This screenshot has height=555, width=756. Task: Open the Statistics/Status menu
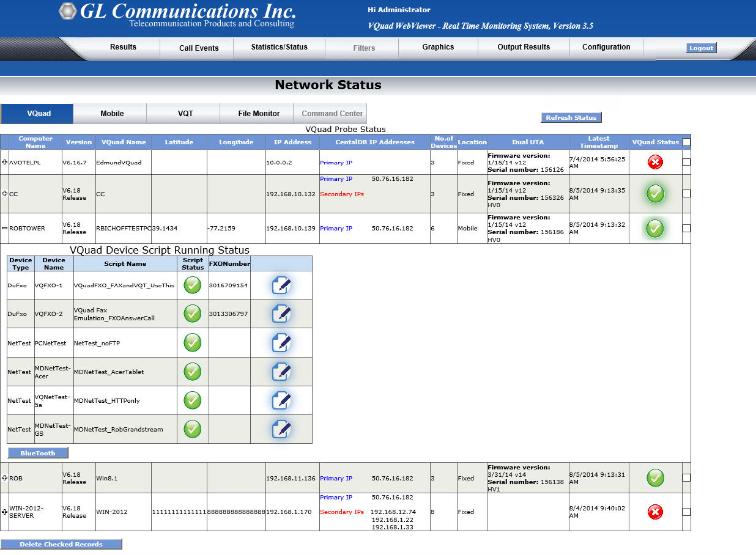[280, 47]
